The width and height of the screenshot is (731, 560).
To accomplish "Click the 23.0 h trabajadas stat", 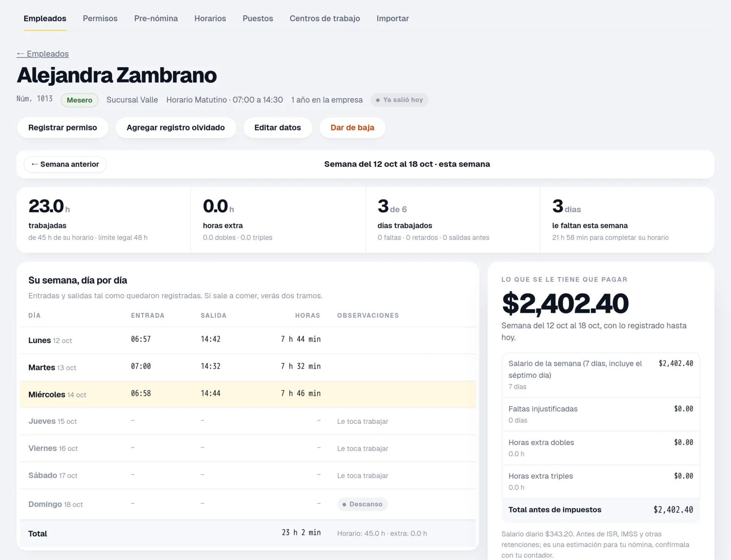I will [104, 220].
